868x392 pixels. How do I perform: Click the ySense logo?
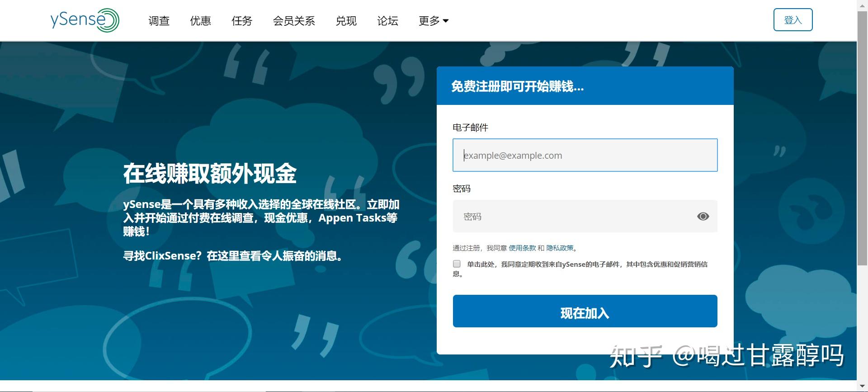[x=85, y=20]
